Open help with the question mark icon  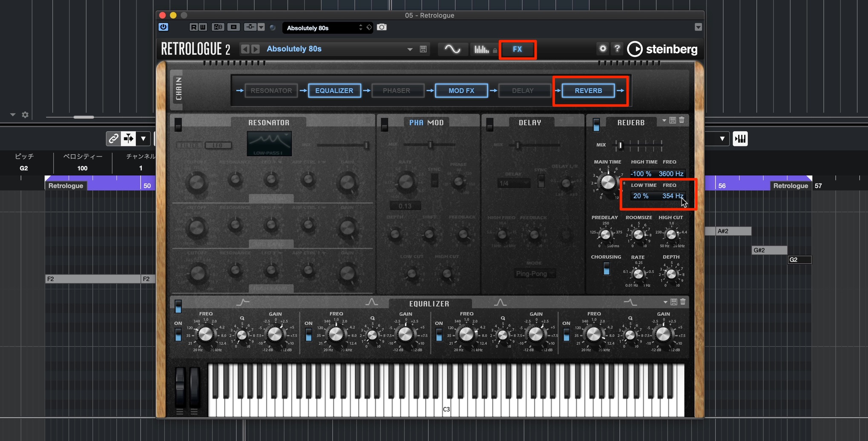click(617, 49)
